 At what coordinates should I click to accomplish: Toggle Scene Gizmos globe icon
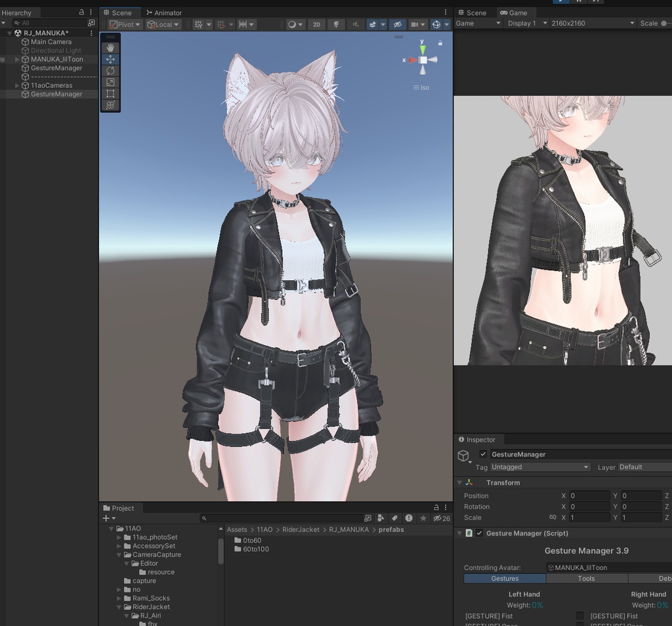click(436, 24)
